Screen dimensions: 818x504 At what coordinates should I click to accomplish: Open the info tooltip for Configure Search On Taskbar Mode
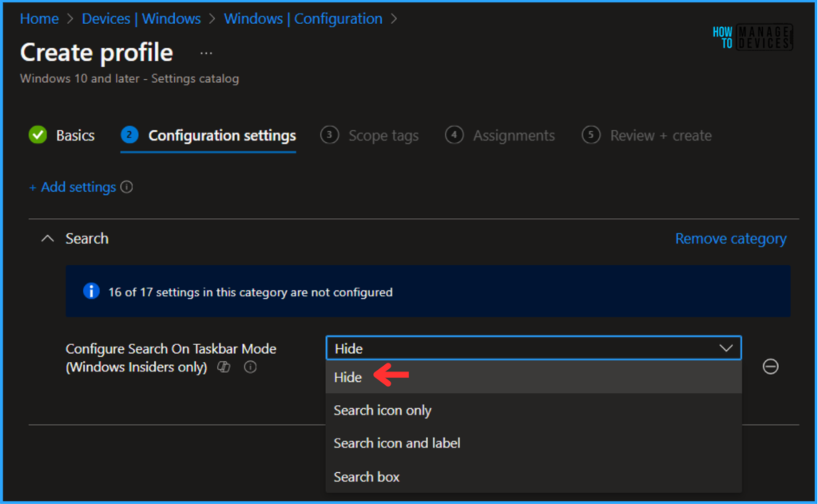pos(250,367)
